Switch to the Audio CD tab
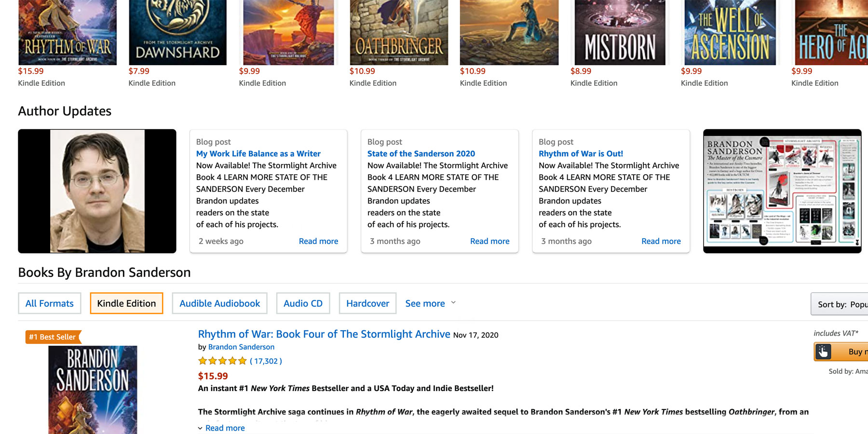Image resolution: width=868 pixels, height=434 pixels. point(303,303)
